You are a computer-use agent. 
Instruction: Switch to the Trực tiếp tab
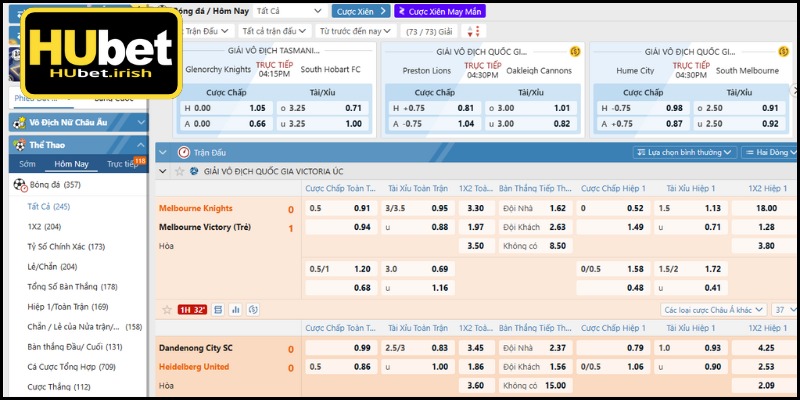[x=122, y=164]
